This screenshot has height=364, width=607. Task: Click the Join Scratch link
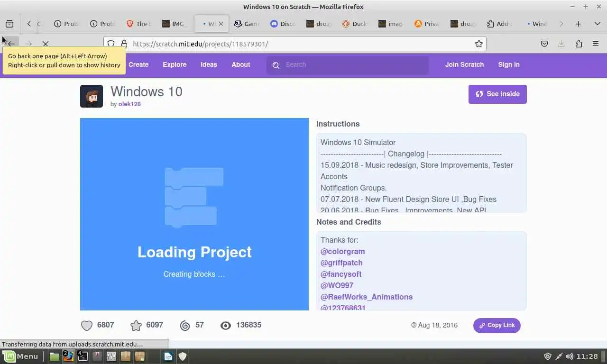pos(464,64)
